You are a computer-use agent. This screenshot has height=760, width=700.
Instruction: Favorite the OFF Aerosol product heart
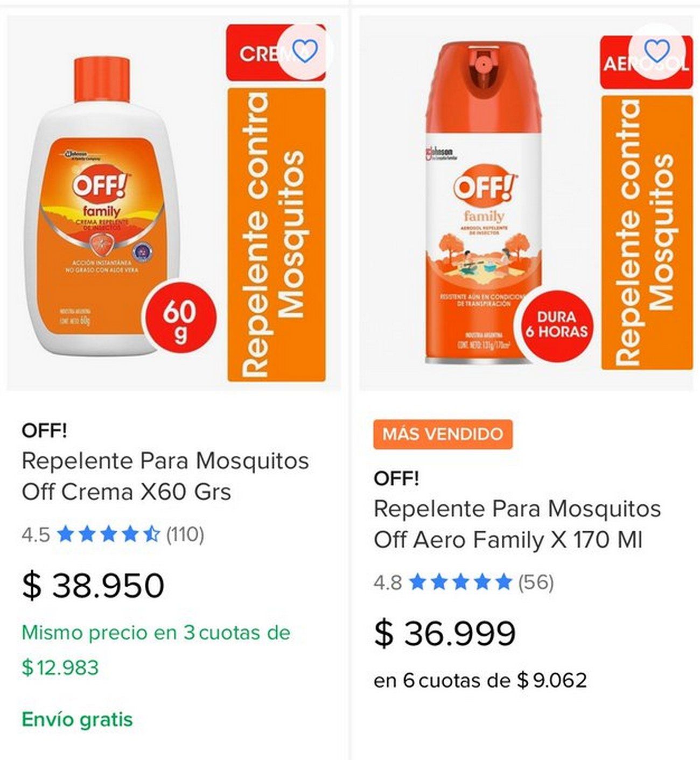pyautogui.click(x=657, y=51)
